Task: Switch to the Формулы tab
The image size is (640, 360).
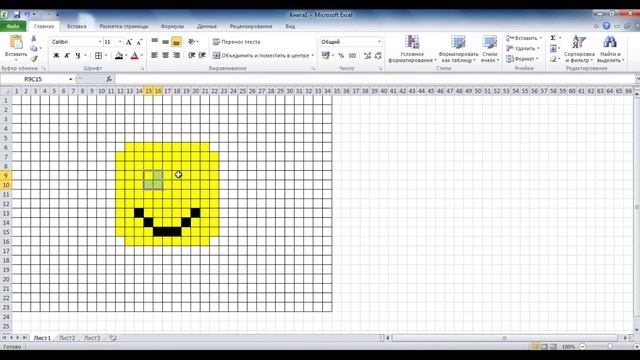Action: pos(172,26)
